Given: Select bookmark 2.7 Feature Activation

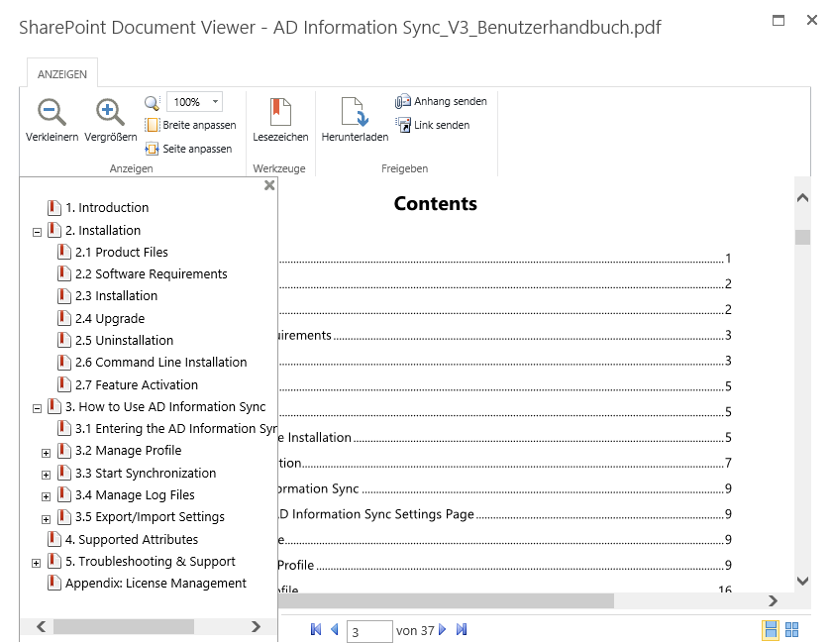Looking at the screenshot, I should (137, 384).
